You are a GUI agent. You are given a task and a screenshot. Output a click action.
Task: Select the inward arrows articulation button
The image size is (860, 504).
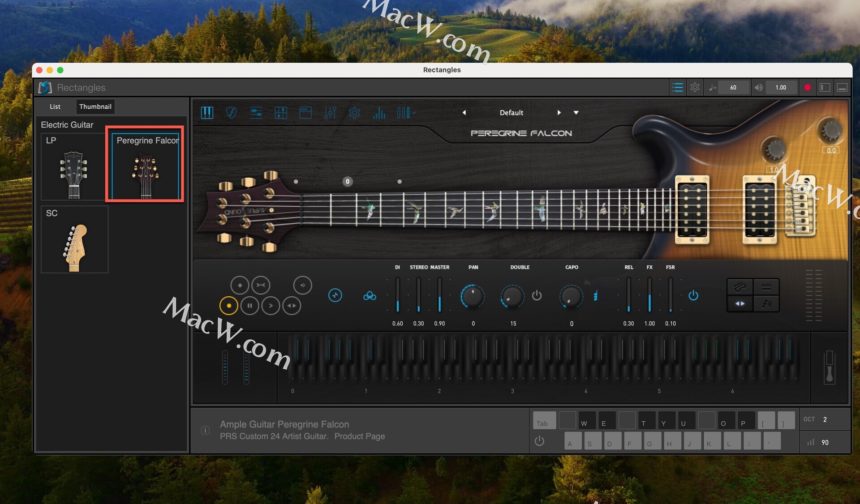(261, 285)
